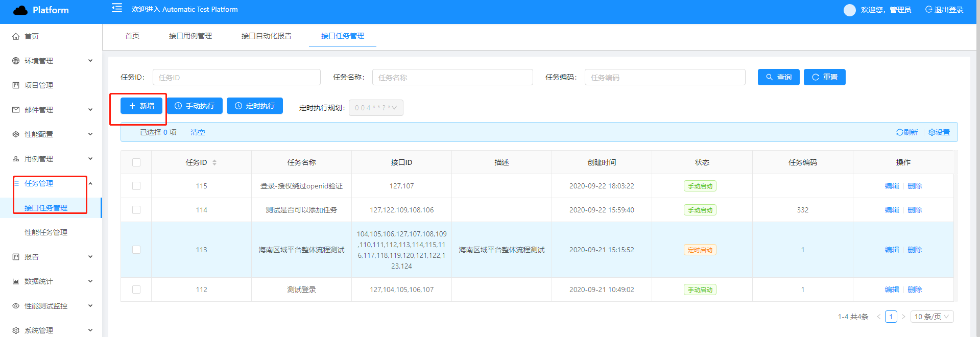Select the 接口任务管理 tab

[x=343, y=36]
